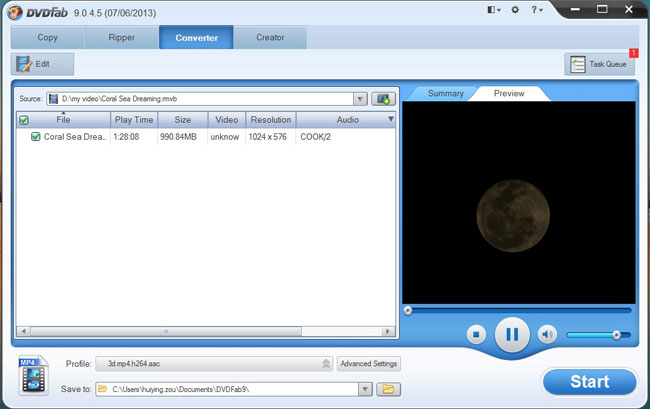The height and width of the screenshot is (409, 650).
Task: Click the unknow video codec cell
Action: click(x=225, y=137)
